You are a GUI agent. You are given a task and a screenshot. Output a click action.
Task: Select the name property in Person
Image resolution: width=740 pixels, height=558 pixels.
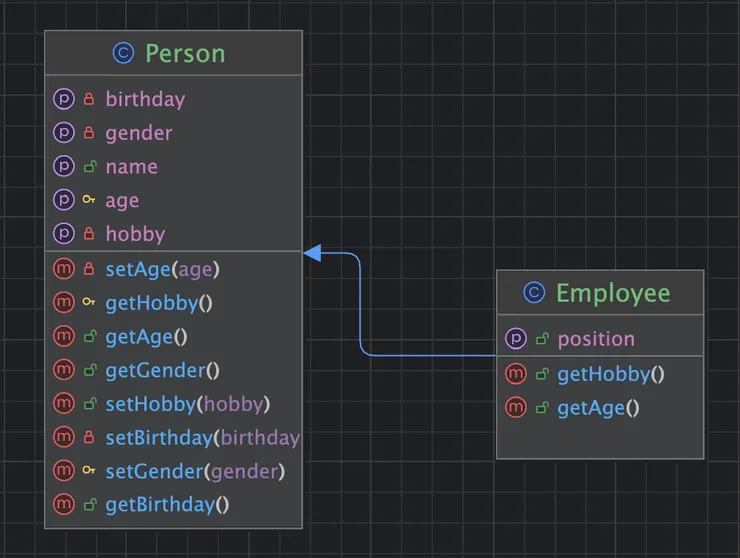tap(131, 167)
